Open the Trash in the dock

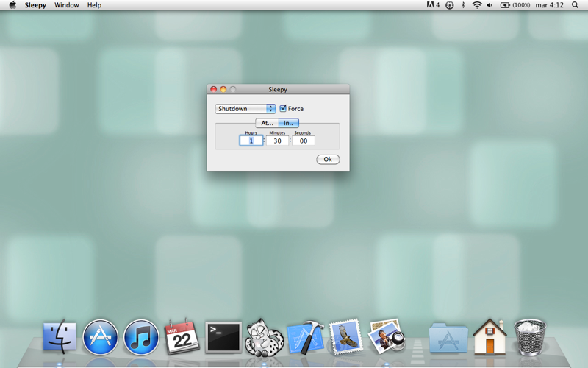(530, 337)
